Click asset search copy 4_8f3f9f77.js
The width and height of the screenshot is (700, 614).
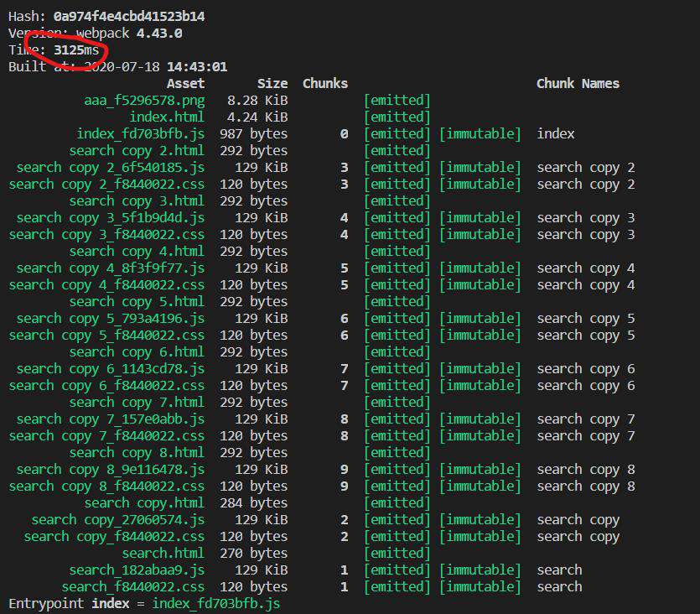(111, 268)
